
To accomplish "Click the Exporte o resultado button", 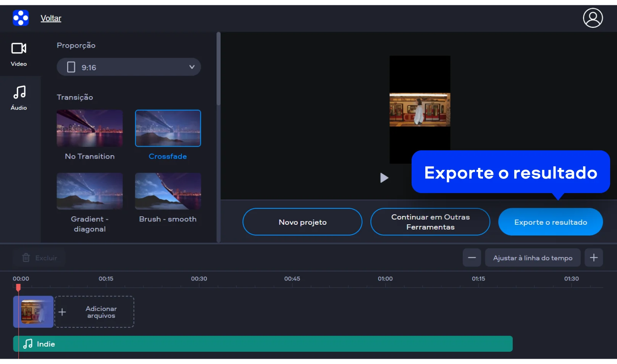I will [x=550, y=222].
